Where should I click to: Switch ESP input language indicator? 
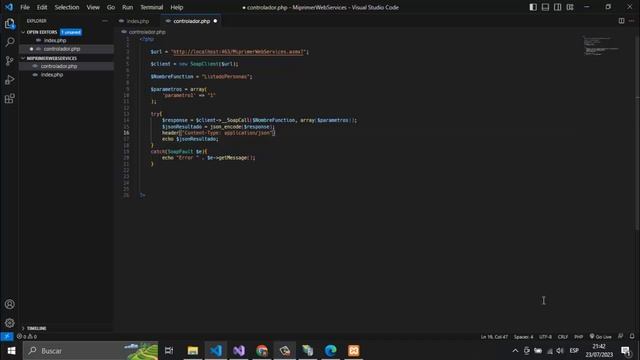click(x=574, y=351)
